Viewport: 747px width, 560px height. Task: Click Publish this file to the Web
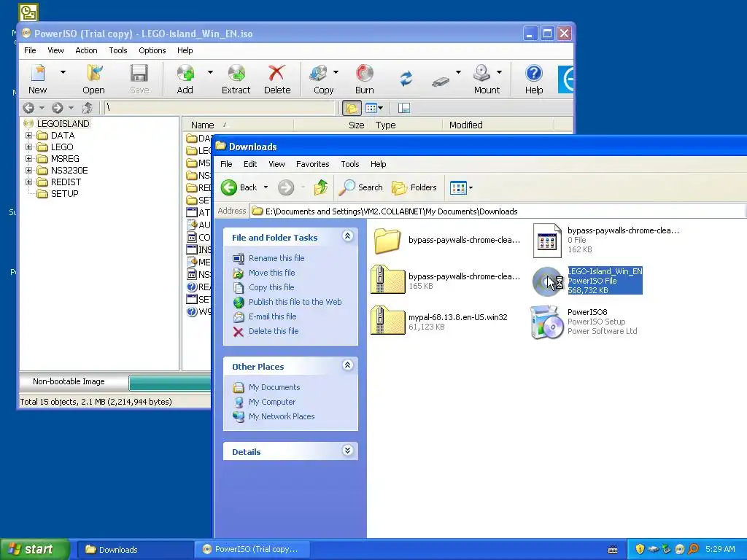[x=295, y=302]
